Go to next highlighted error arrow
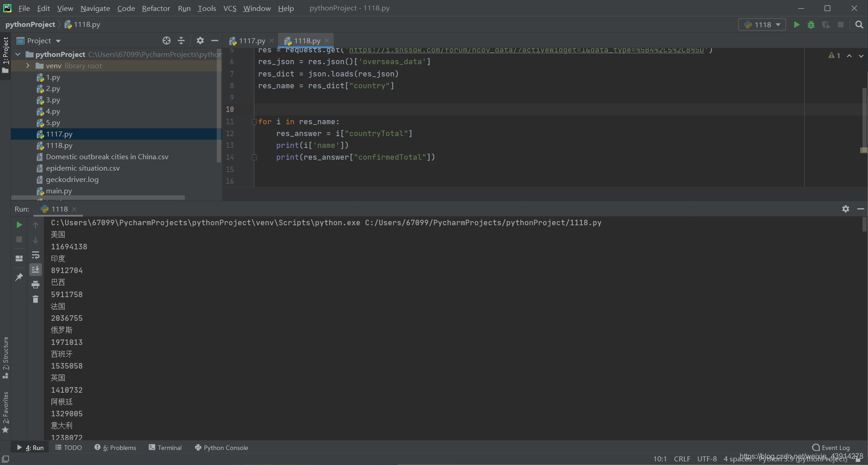Screen dimensions: 868x465 click(861, 56)
